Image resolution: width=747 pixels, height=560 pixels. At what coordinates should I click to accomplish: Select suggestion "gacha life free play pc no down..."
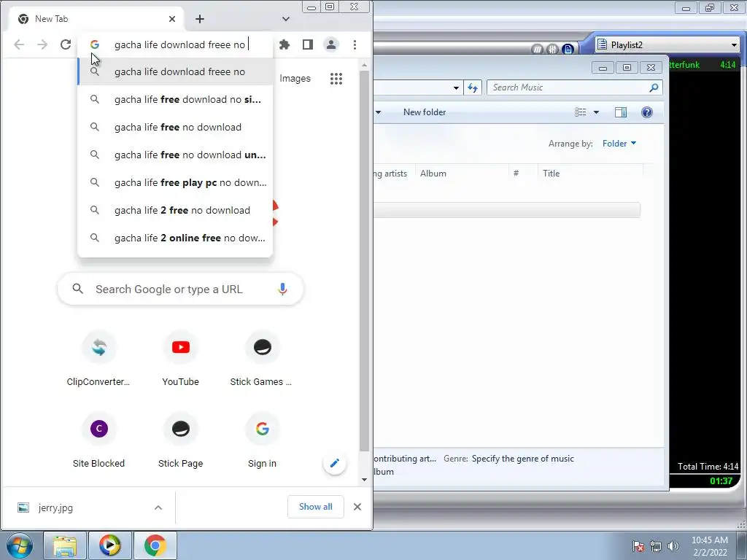pyautogui.click(x=175, y=182)
